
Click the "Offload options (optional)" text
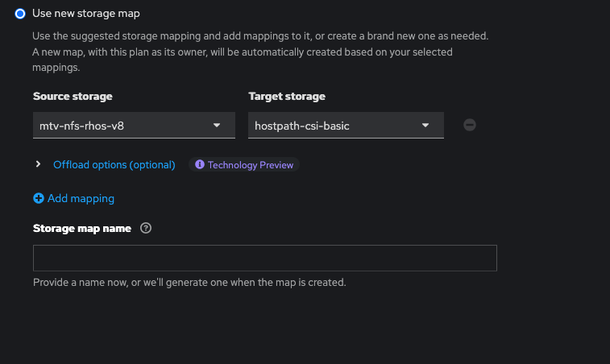coord(114,164)
